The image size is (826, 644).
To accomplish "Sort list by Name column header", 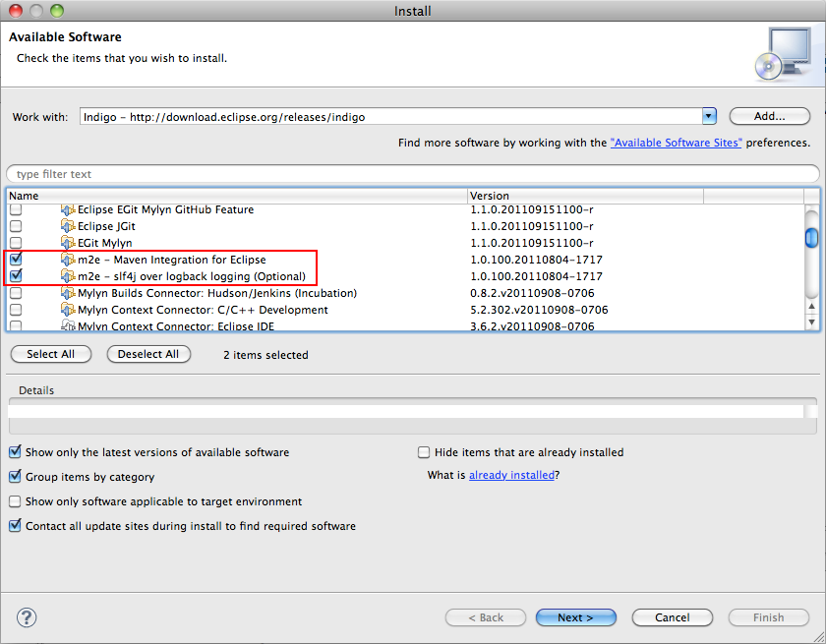I will pos(237,196).
